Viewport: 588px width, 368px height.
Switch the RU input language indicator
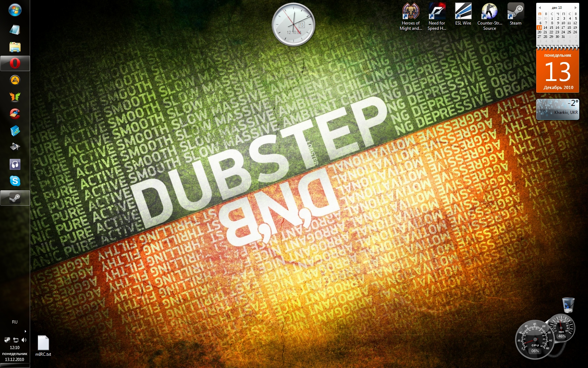[x=15, y=322]
